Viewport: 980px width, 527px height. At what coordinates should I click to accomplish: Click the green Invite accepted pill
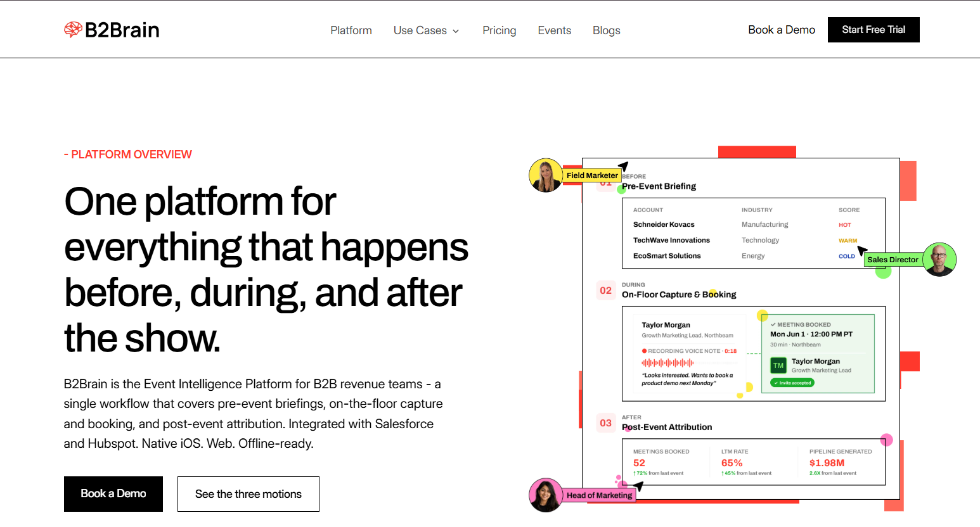pyautogui.click(x=792, y=383)
